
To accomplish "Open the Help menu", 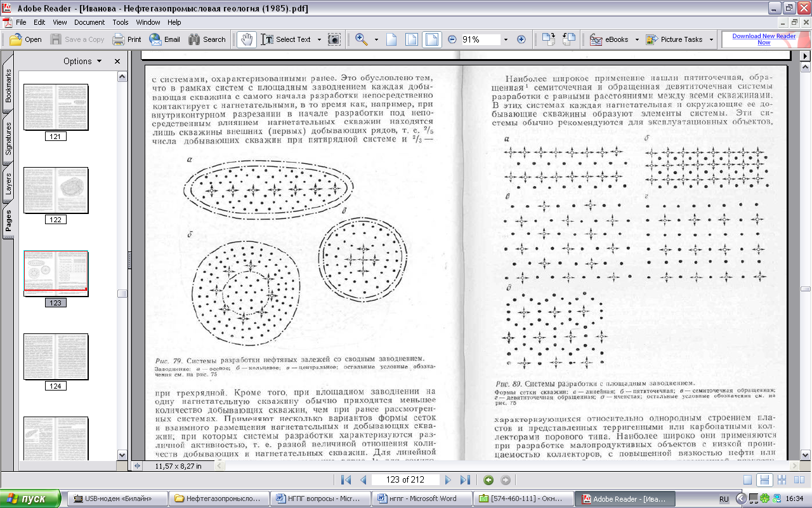I will 174,22.
